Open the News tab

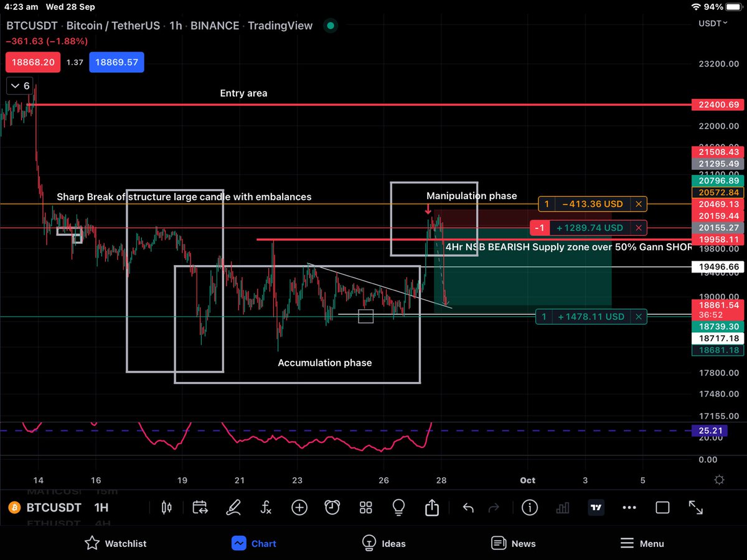coord(514,543)
